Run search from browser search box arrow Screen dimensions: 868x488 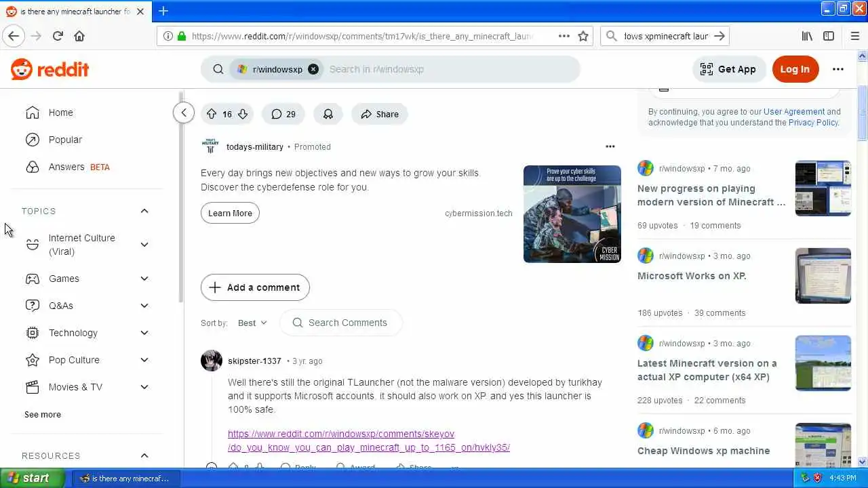click(719, 36)
